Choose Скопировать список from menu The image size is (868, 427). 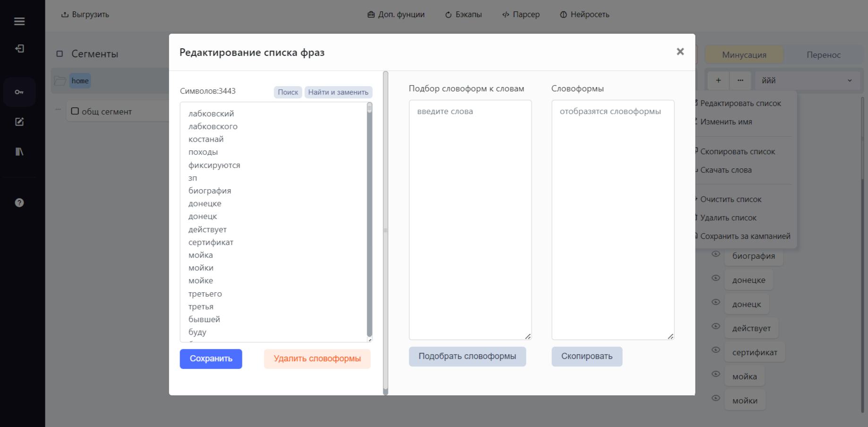click(x=737, y=151)
